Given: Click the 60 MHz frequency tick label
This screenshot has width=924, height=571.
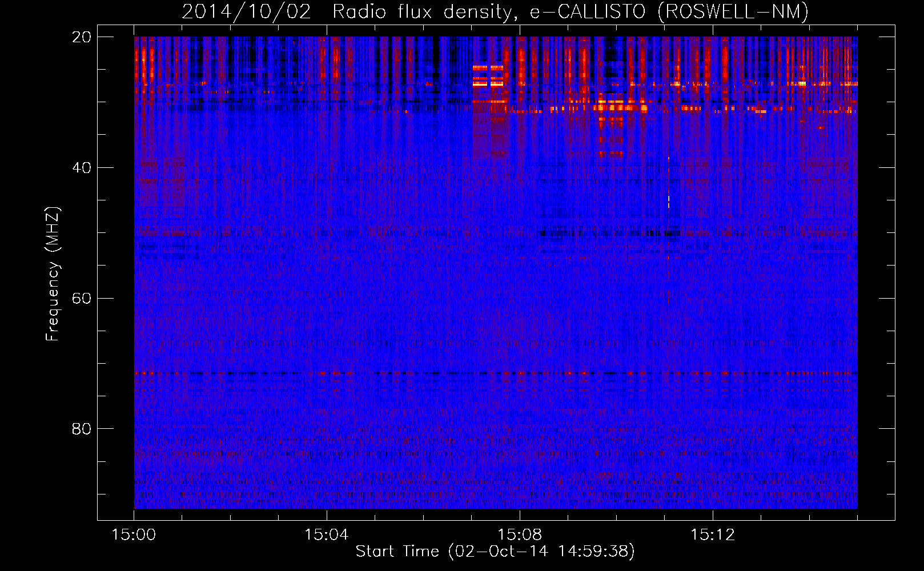Looking at the screenshot, I should click(x=82, y=299).
